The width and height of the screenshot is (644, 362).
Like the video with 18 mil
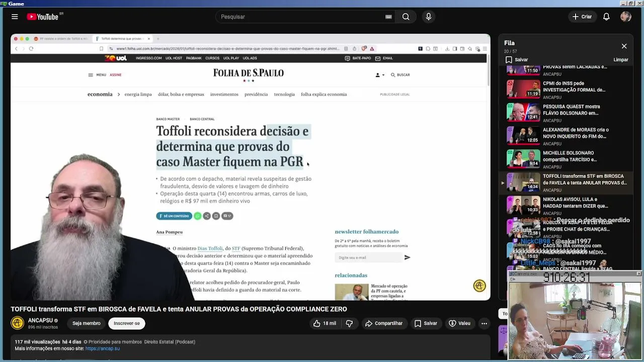(x=325, y=323)
